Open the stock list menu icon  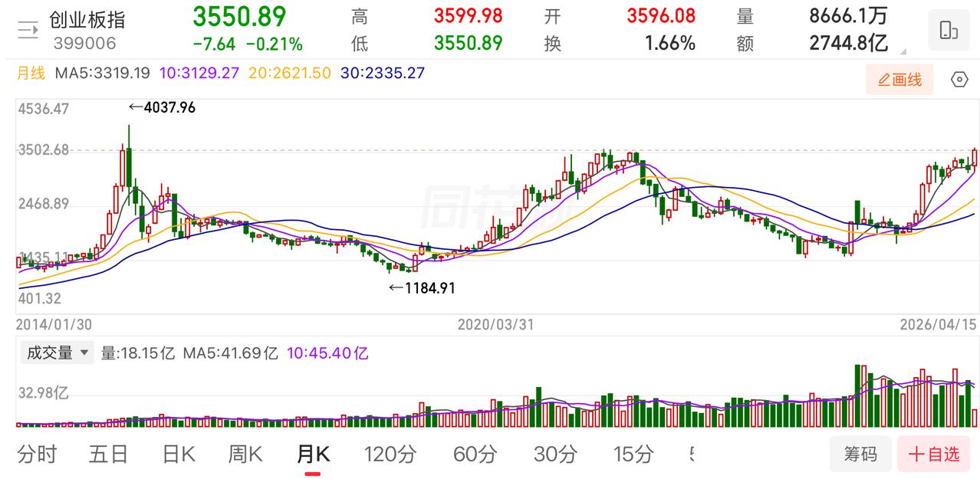coord(28,31)
